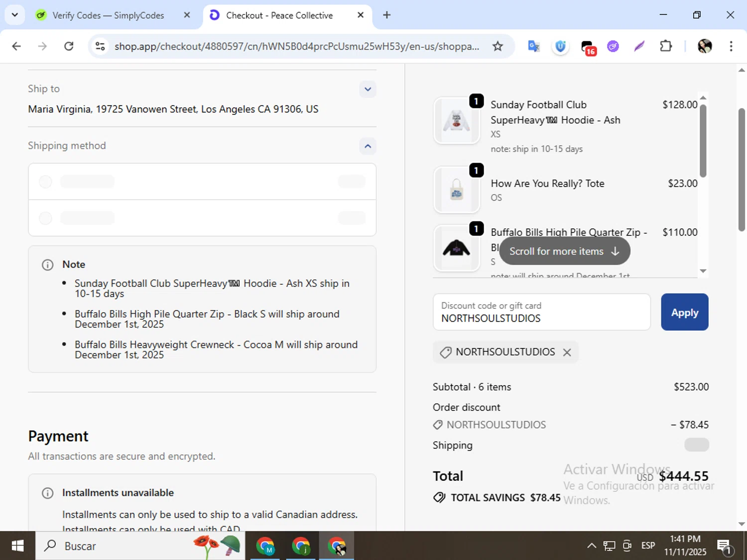The height and width of the screenshot is (560, 747).
Task: Click the Discount code or gift card field
Action: tap(542, 312)
